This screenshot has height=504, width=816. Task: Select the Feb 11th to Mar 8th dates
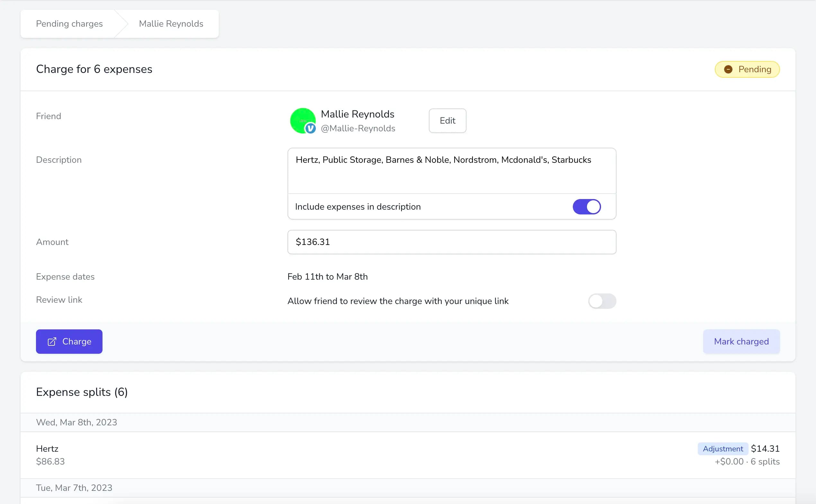(x=327, y=277)
